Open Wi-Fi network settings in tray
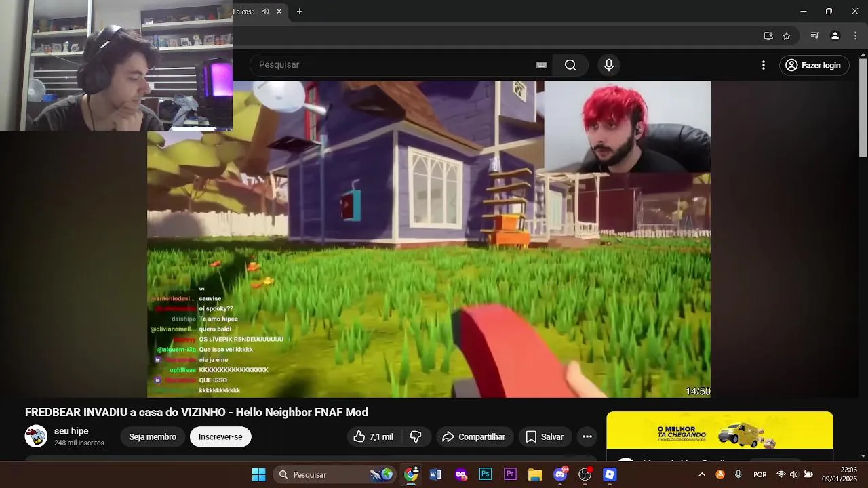The width and height of the screenshot is (868, 488). [x=781, y=474]
